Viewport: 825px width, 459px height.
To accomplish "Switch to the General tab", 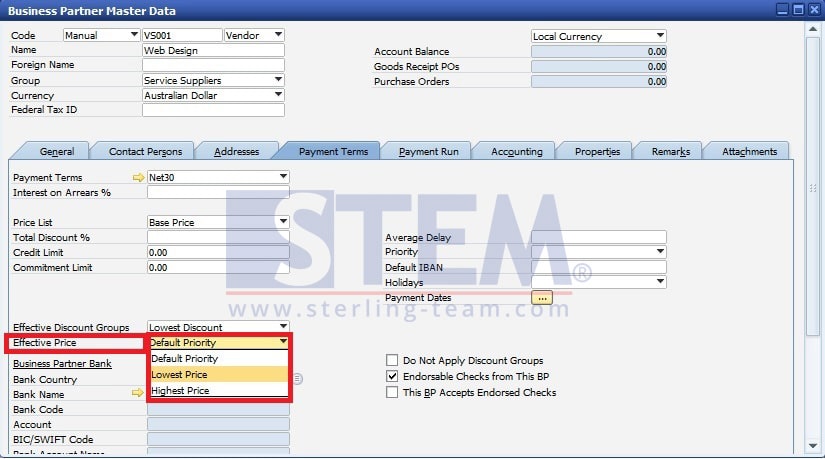I will (x=57, y=152).
